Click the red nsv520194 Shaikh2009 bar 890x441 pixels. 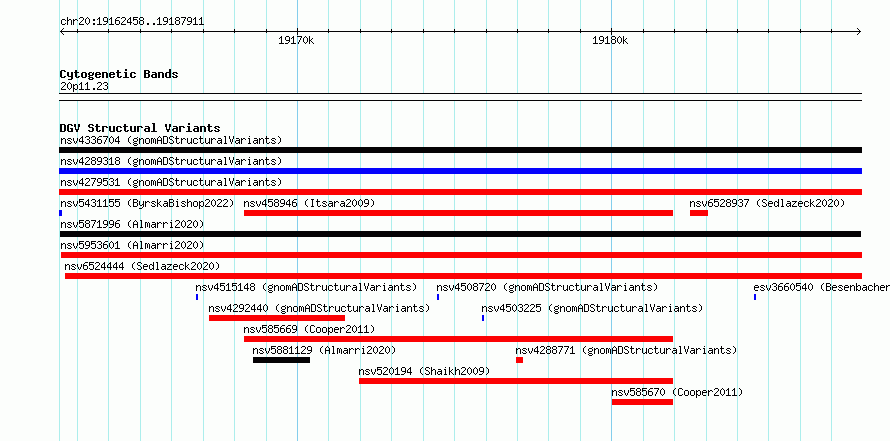[516, 381]
